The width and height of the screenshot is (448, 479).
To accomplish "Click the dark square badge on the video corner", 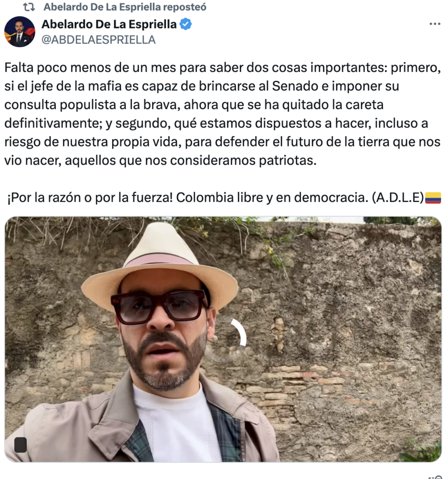I will pos(21,445).
